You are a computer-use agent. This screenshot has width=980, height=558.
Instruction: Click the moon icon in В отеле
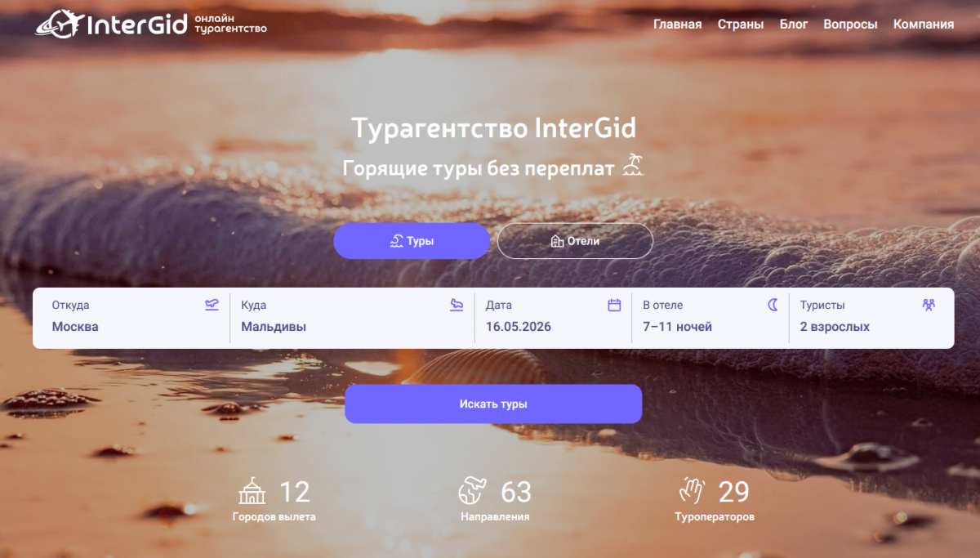tap(773, 305)
